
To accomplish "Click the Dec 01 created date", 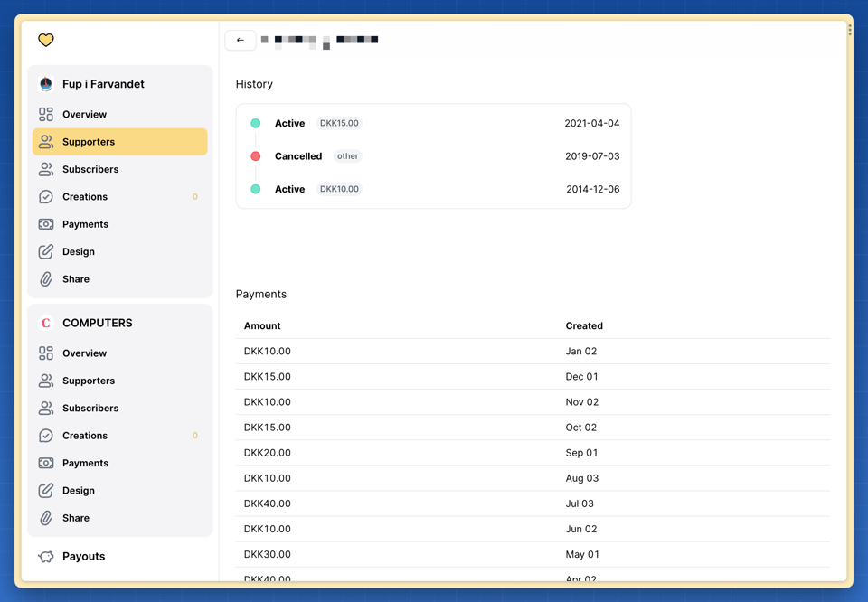I will 581,377.
